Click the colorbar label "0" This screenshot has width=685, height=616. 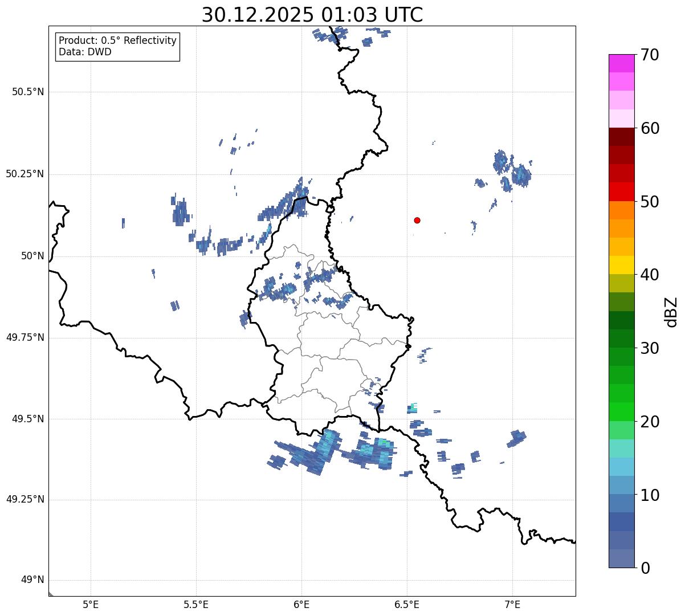pyautogui.click(x=646, y=568)
